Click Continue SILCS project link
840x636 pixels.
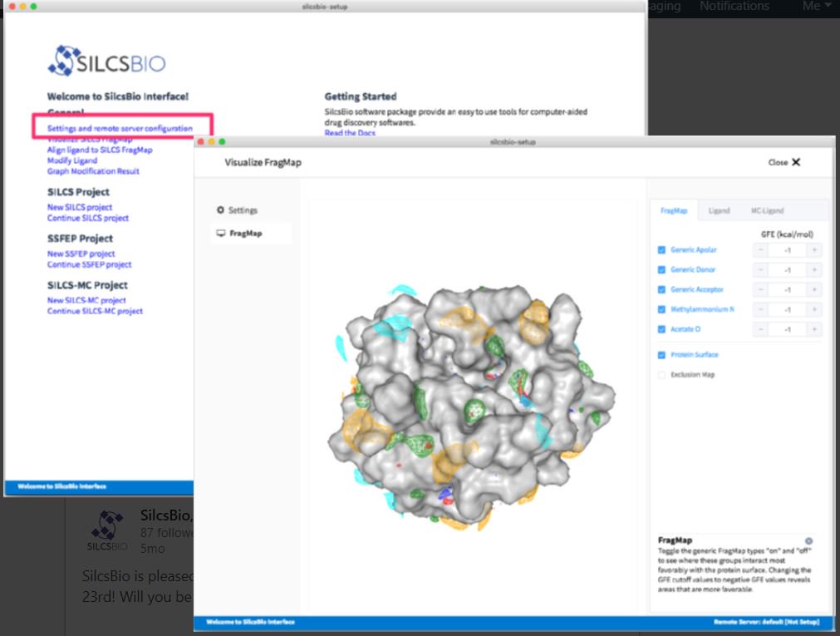pos(88,219)
